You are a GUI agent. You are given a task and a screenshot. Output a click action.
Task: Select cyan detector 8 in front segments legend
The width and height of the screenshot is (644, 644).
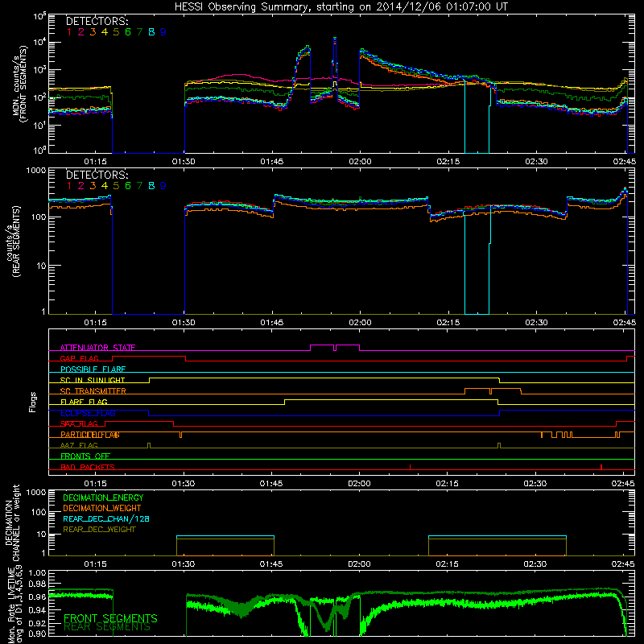(x=151, y=32)
